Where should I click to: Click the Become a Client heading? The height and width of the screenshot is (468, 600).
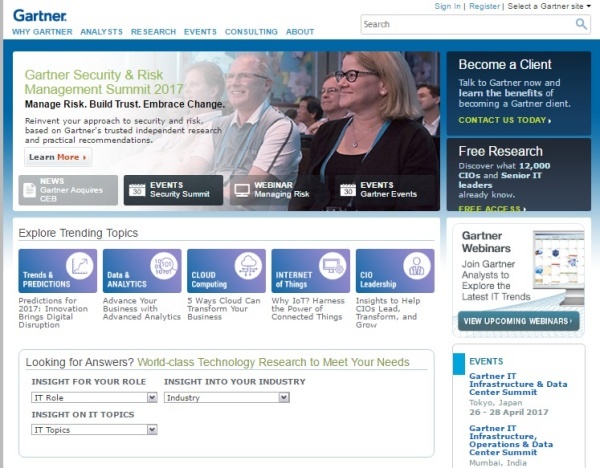coord(505,64)
